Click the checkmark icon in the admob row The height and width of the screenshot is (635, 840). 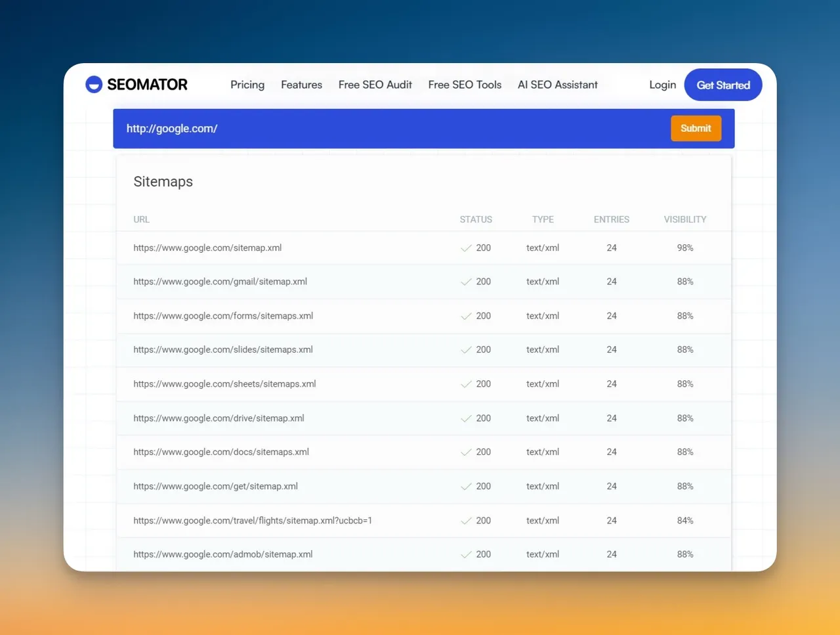tap(466, 555)
